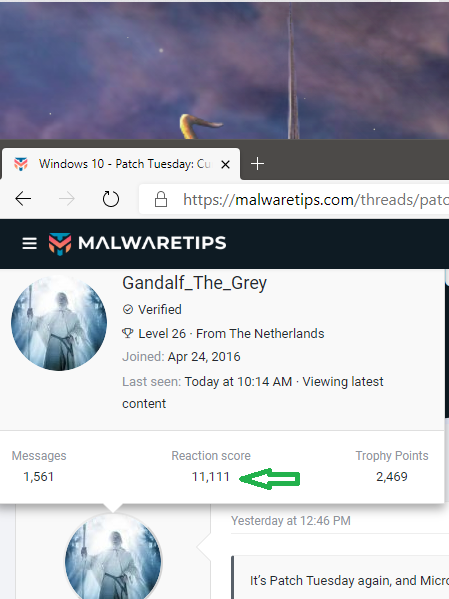Open the Reaction score 11,111 value
Image resolution: width=449 pixels, height=599 pixels.
211,477
